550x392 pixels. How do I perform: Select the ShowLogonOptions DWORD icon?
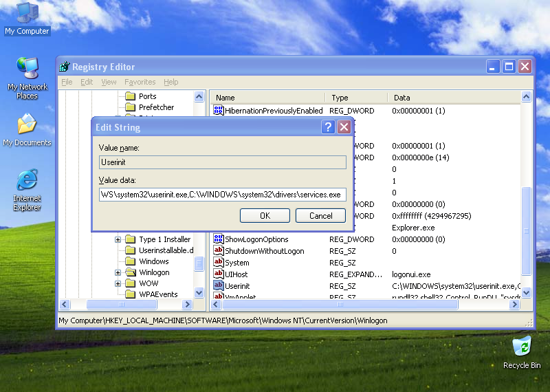pyautogui.click(x=218, y=239)
